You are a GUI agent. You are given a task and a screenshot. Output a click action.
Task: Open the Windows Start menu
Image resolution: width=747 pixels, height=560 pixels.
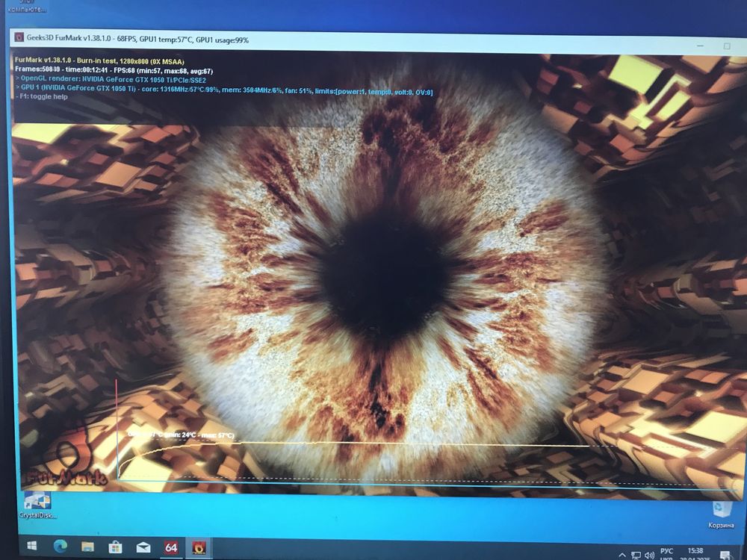pyautogui.click(x=32, y=547)
